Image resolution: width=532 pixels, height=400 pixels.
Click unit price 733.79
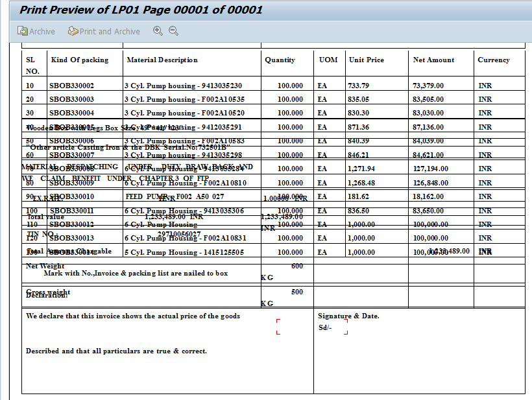358,86
